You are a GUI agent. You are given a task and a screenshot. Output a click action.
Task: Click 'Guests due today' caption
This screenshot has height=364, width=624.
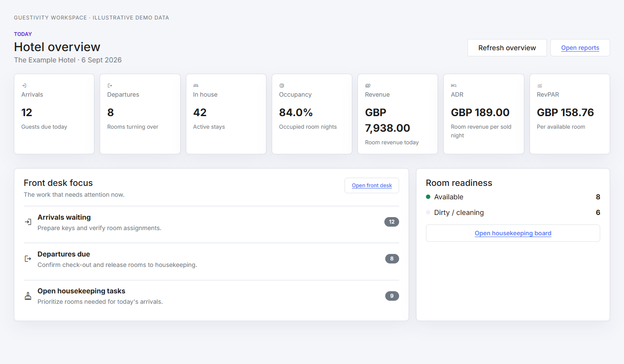point(44,127)
